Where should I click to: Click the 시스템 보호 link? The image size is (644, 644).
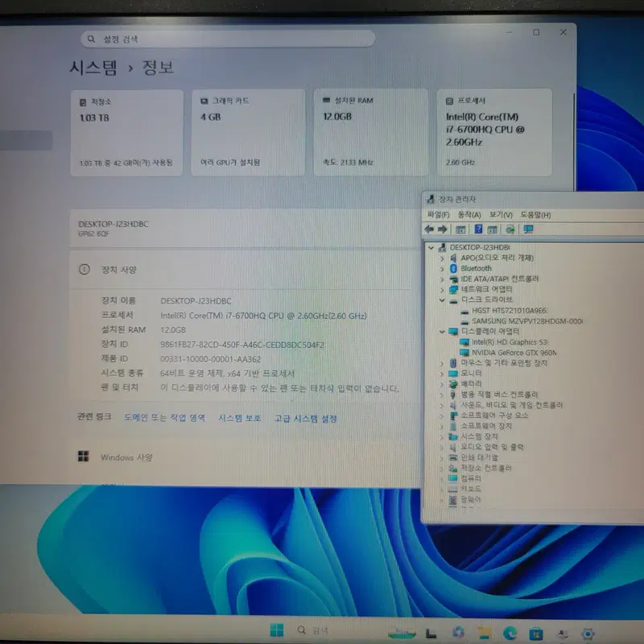[239, 418]
